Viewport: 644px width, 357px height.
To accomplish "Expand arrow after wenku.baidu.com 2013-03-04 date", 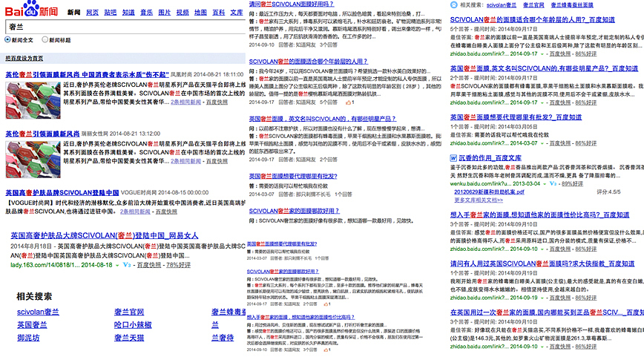I will pos(545,183).
